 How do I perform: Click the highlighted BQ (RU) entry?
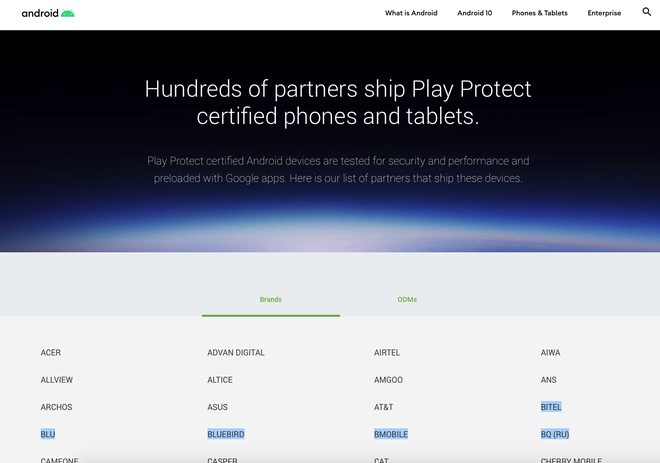tap(555, 434)
